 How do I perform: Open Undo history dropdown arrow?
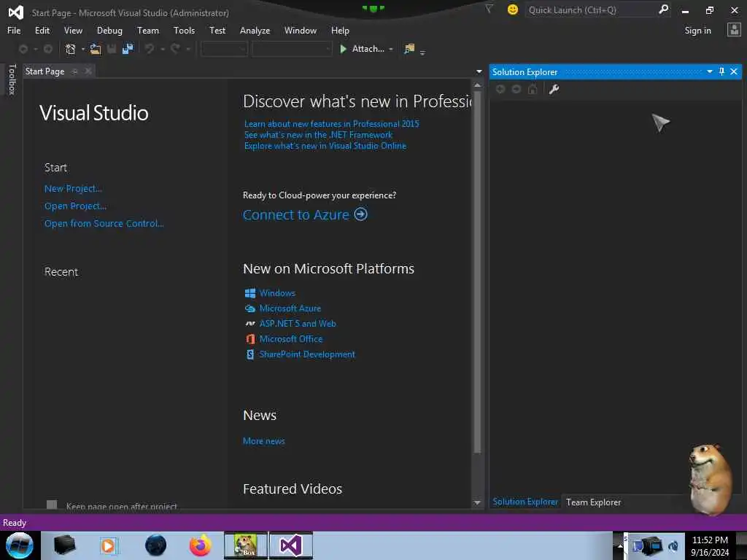click(163, 49)
